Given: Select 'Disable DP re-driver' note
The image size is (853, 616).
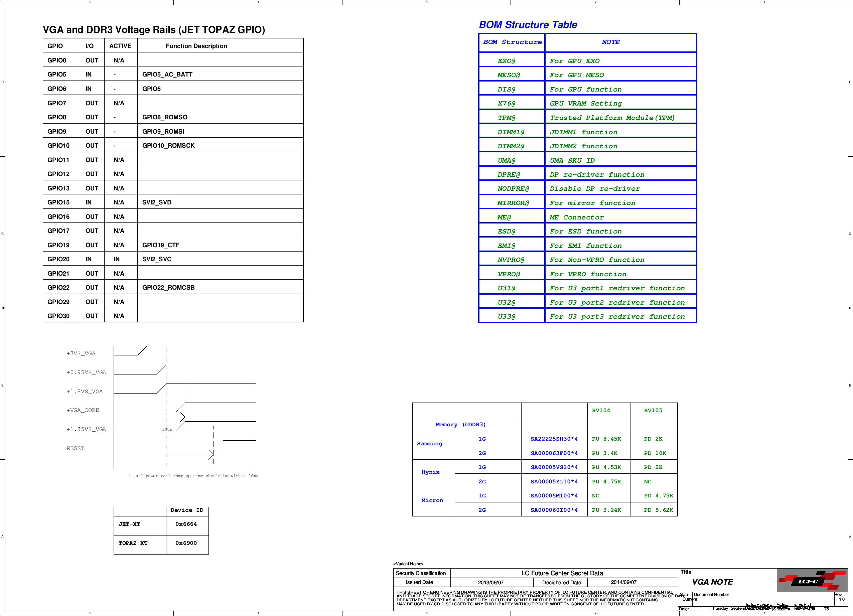Looking at the screenshot, I should point(594,188).
